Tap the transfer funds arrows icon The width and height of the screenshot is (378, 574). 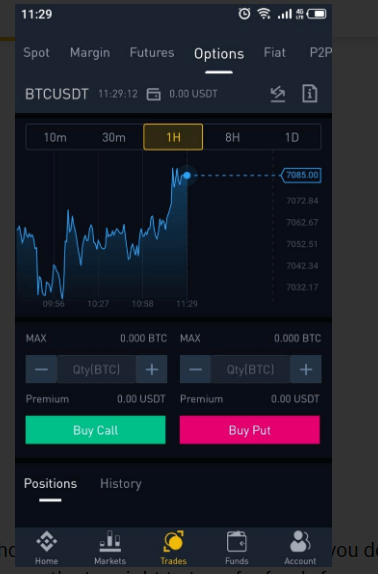(278, 94)
